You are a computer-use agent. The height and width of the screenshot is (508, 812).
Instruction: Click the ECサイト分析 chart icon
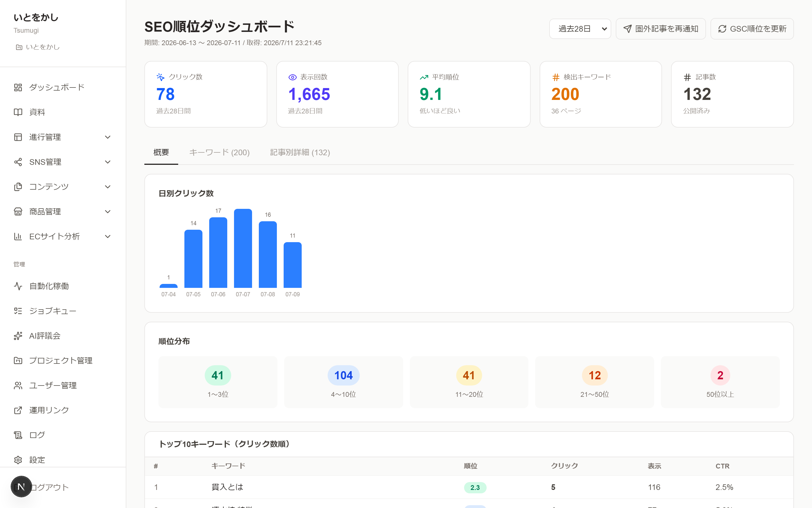click(x=18, y=237)
